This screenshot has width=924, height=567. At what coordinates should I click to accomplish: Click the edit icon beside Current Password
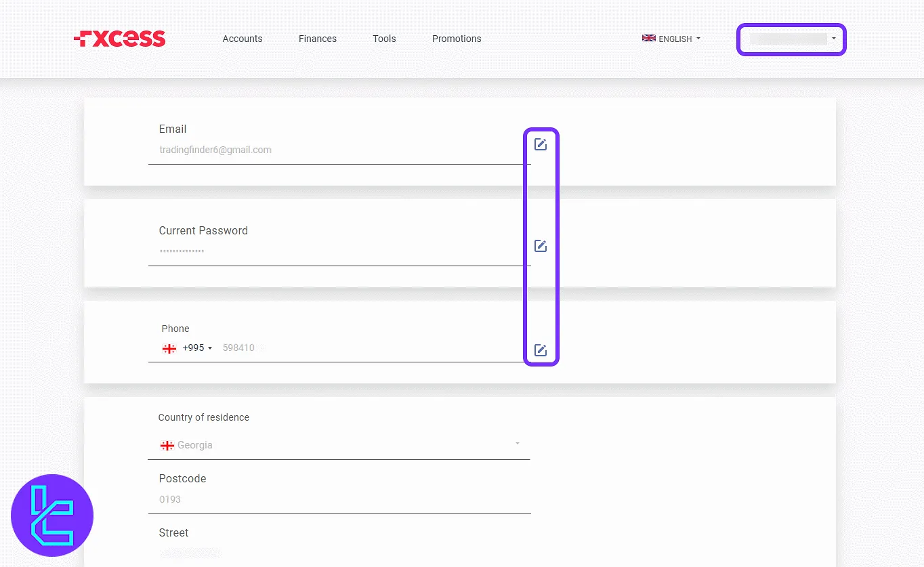[x=540, y=245]
